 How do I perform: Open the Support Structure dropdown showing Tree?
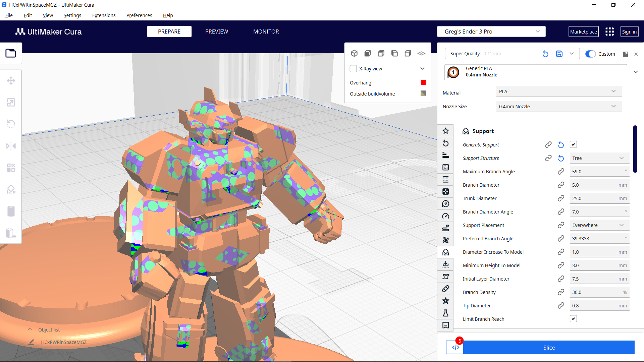(599, 158)
